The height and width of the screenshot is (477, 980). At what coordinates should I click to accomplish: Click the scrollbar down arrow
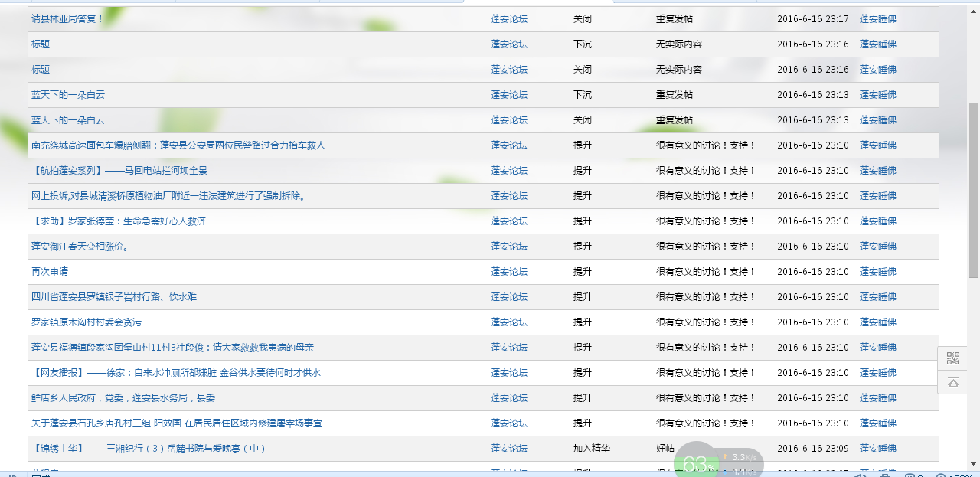(x=974, y=463)
